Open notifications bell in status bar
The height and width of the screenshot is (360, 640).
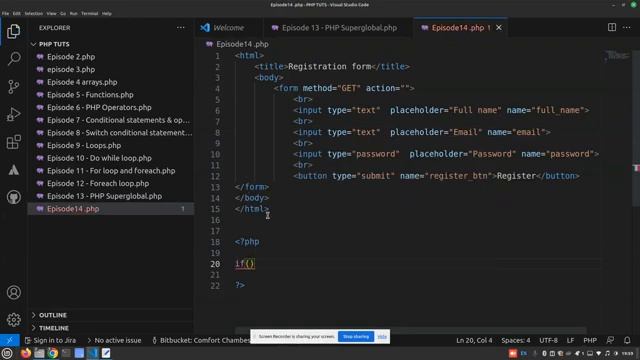tap(627, 340)
